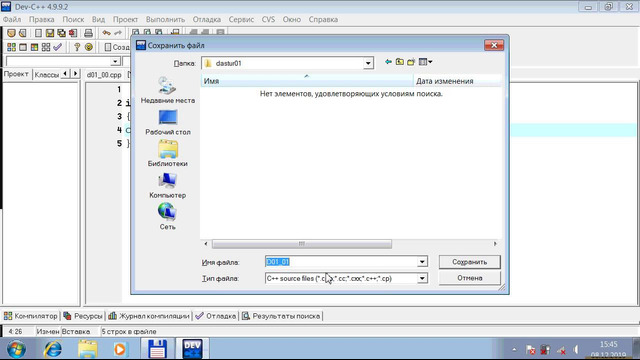Open the Правка menu
The height and width of the screenshot is (360, 640).
point(42,20)
